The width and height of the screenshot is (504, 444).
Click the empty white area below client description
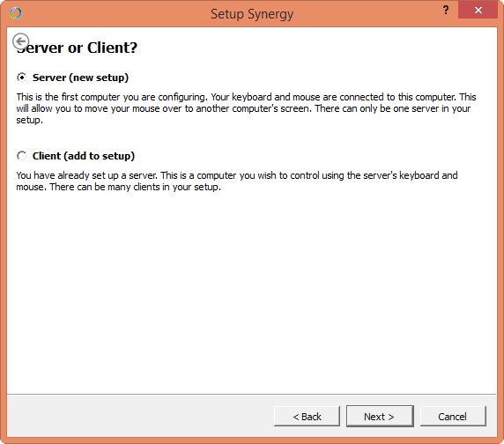pos(252,289)
